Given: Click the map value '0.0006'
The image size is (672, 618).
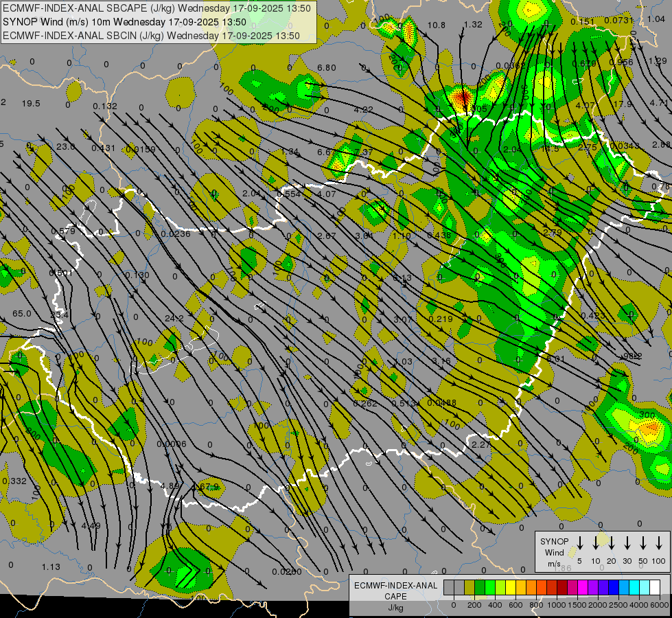Looking at the screenshot, I should [172, 444].
